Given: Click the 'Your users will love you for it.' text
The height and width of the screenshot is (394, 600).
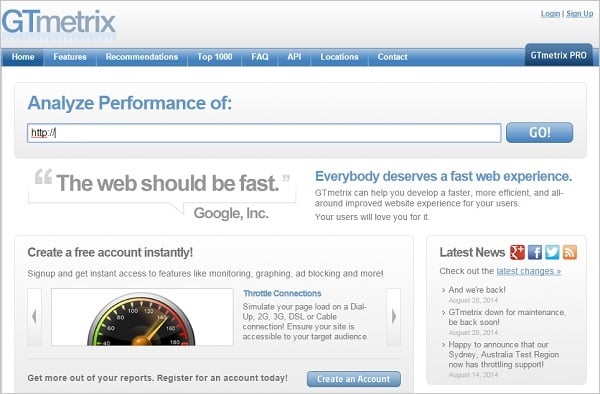Looking at the screenshot, I should [372, 217].
